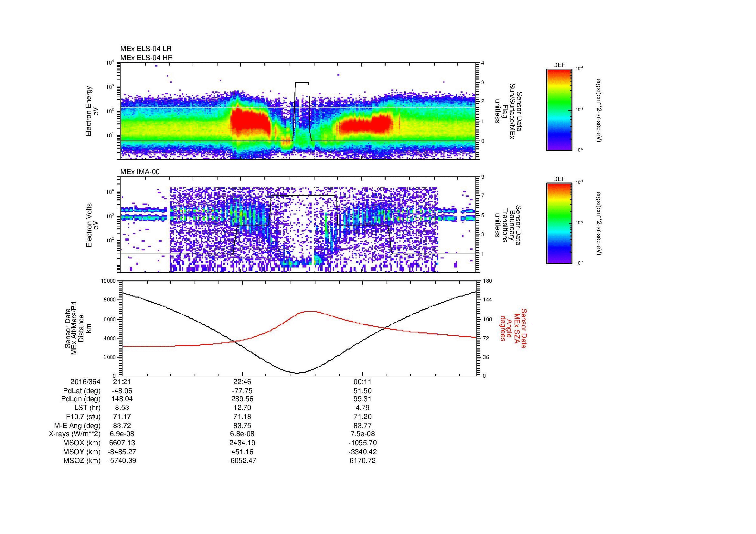Click the X-rays value 7.5e-08
The width and height of the screenshot is (756, 534).
point(363,434)
